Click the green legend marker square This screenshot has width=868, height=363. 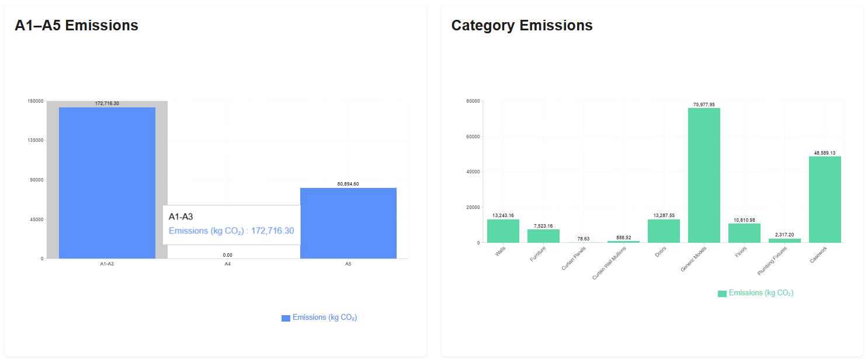click(x=721, y=292)
